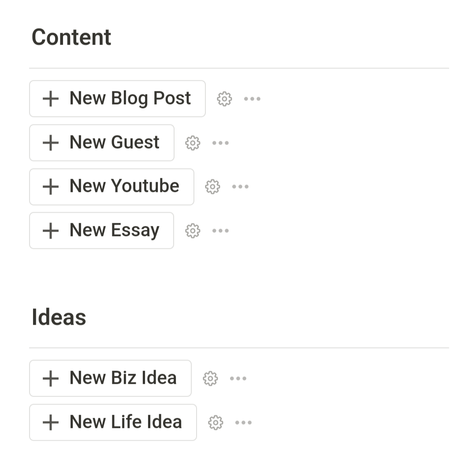Open three-dot menu next to New Essay
The height and width of the screenshot is (468, 476).
click(220, 231)
